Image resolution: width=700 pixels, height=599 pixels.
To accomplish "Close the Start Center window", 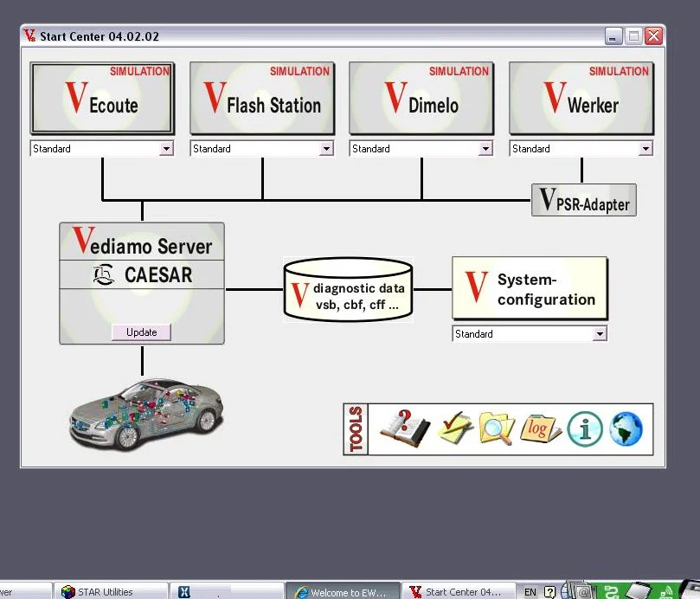I will click(653, 36).
